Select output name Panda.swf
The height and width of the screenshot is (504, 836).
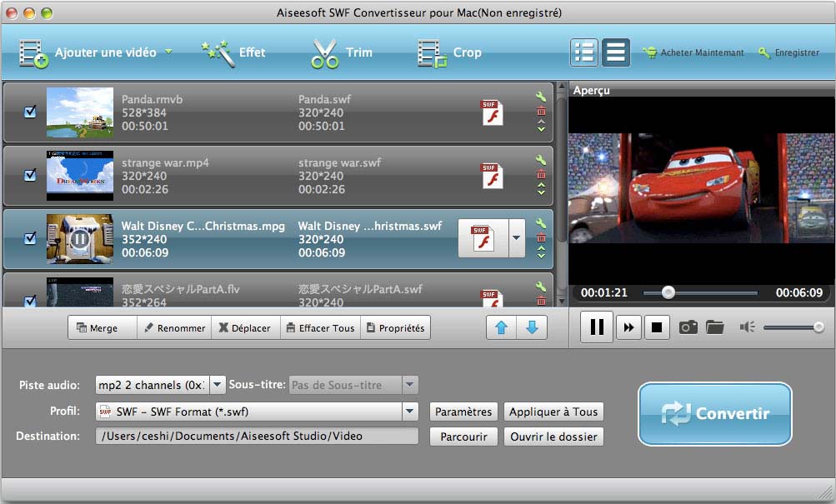325,99
